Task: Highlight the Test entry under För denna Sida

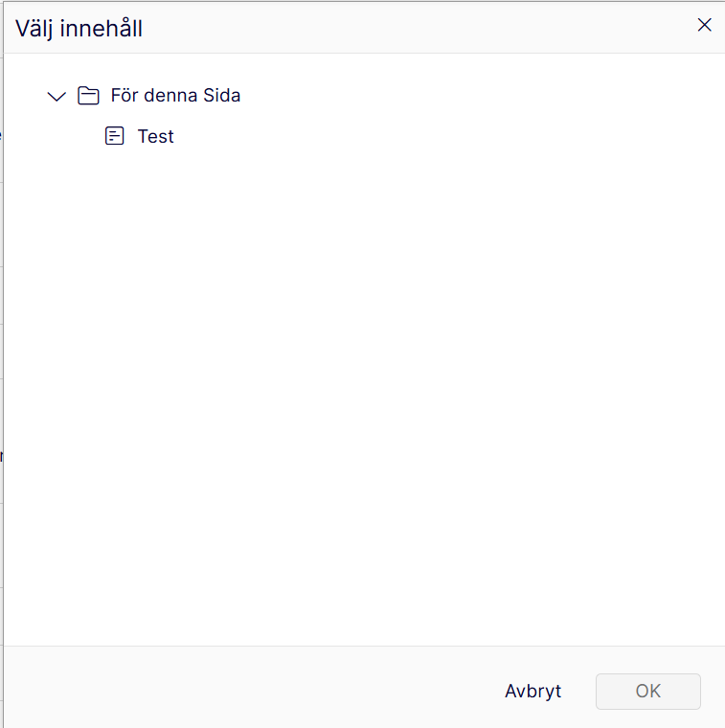Action: 155,136
